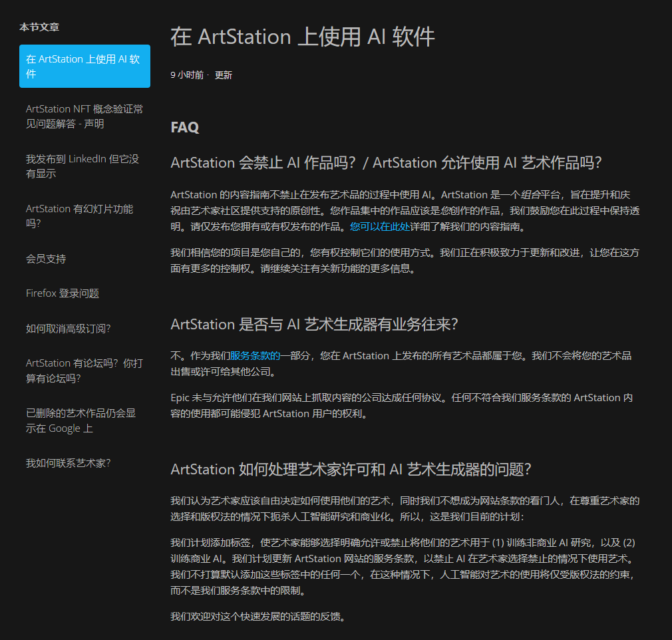Image resolution: width=672 pixels, height=640 pixels.
Task: Click the 9 小时前 更新 timestamp
Action: pos(202,75)
